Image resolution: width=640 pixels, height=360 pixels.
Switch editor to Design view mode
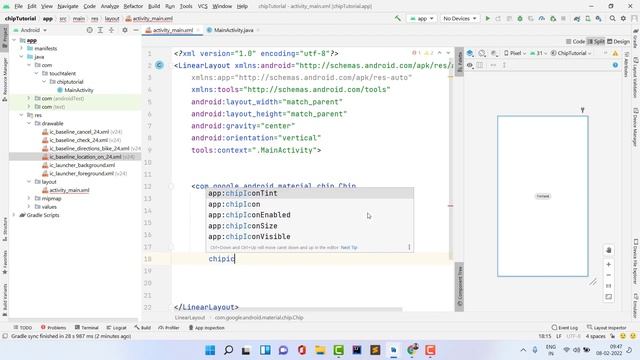[x=618, y=41]
